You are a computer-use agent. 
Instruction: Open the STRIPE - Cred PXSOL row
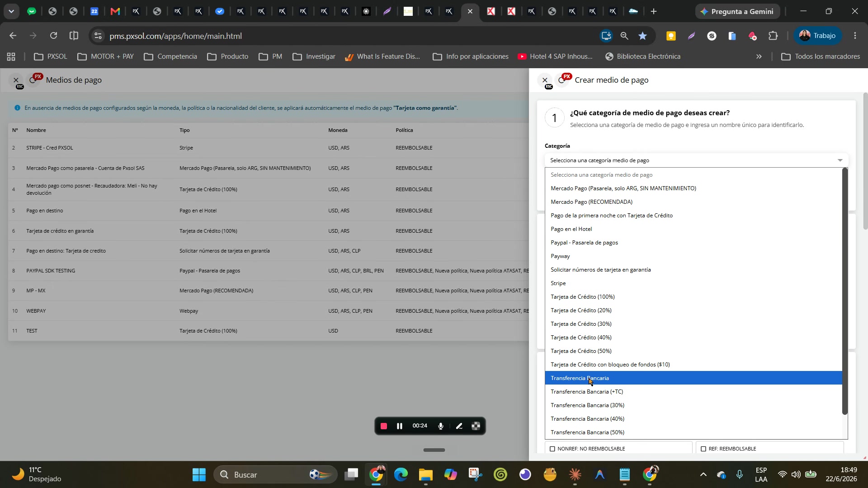(268, 148)
